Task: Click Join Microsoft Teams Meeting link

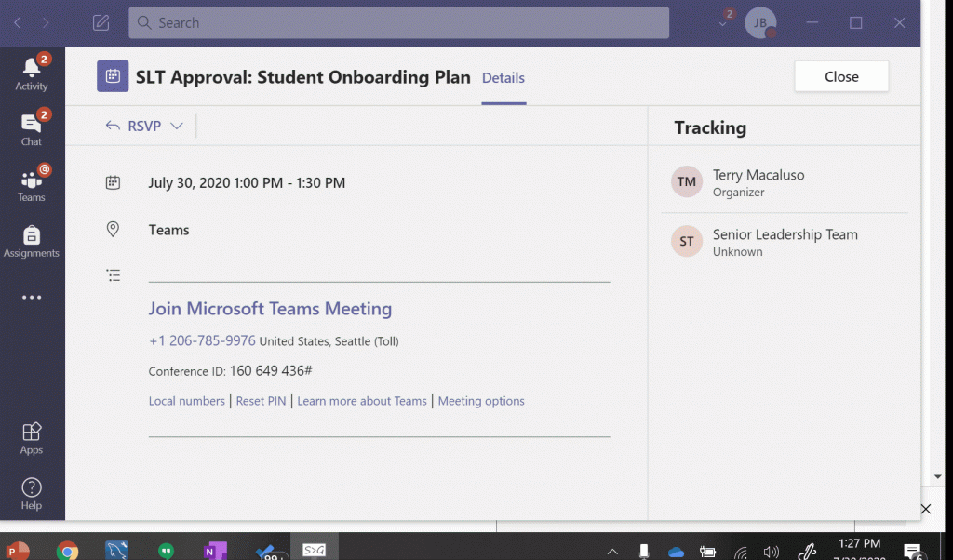Action: pyautogui.click(x=270, y=309)
